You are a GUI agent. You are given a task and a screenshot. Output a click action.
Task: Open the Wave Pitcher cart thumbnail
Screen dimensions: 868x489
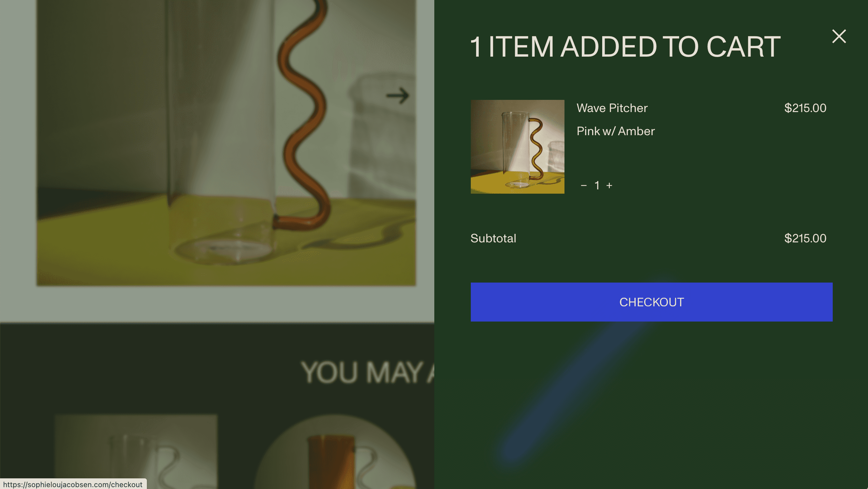click(x=517, y=146)
